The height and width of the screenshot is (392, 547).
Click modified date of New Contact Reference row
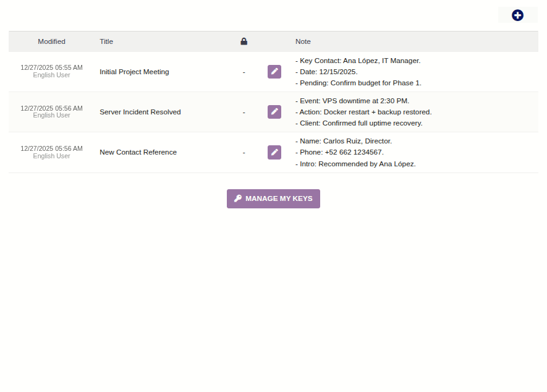pos(51,148)
